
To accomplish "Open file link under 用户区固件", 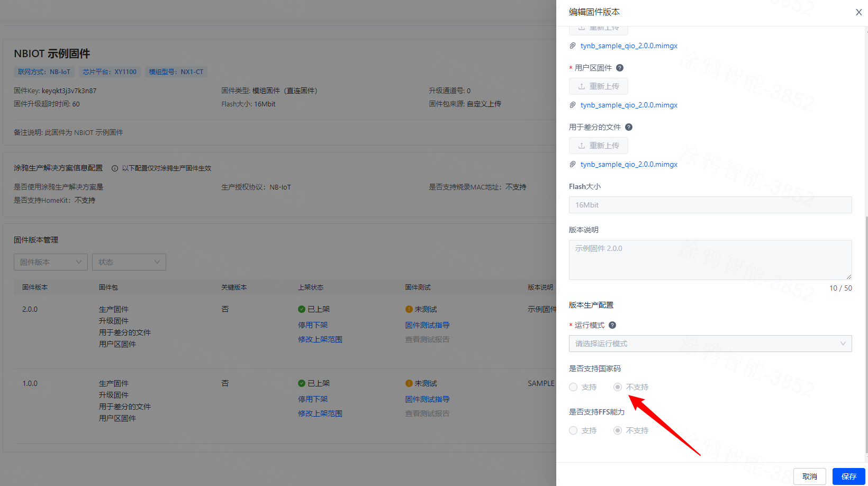I will [629, 105].
